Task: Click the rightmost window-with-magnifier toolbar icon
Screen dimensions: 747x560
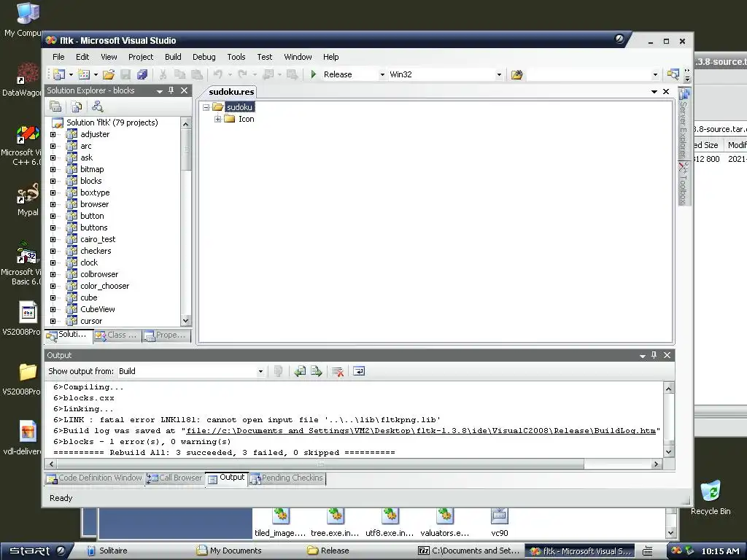Action: pos(673,74)
